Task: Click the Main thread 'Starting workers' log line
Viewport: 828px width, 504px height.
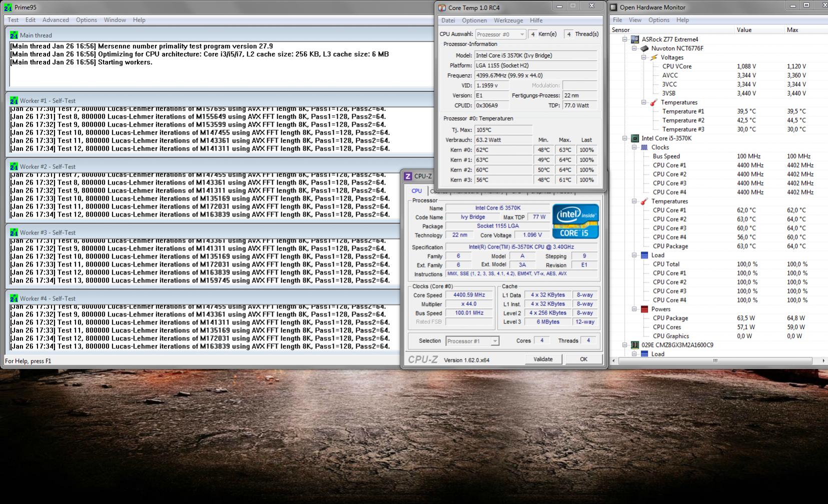Action: click(81, 62)
